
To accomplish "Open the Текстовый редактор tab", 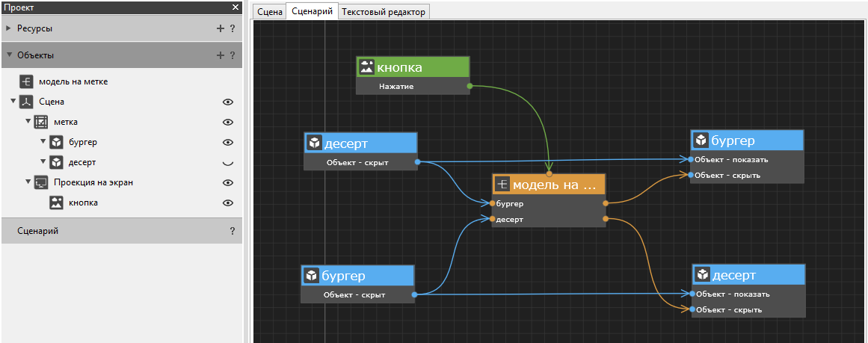I will click(383, 11).
